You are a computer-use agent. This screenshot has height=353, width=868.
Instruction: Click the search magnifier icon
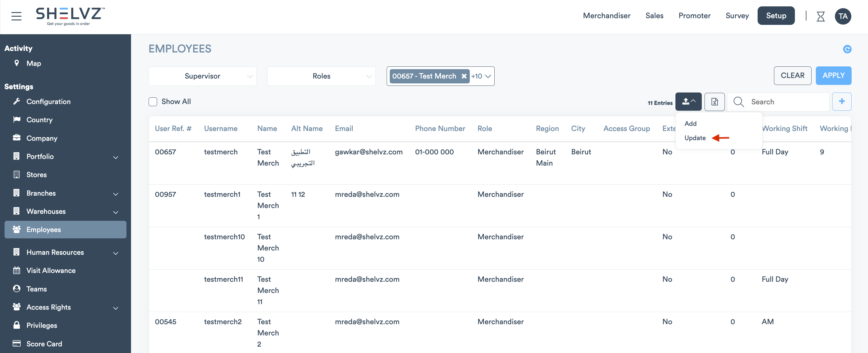coord(738,102)
